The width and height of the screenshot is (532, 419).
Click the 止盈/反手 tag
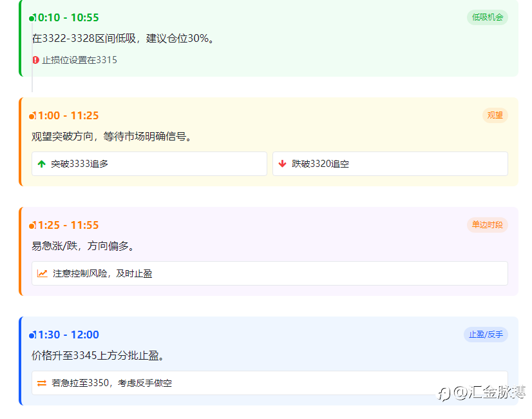(486, 335)
